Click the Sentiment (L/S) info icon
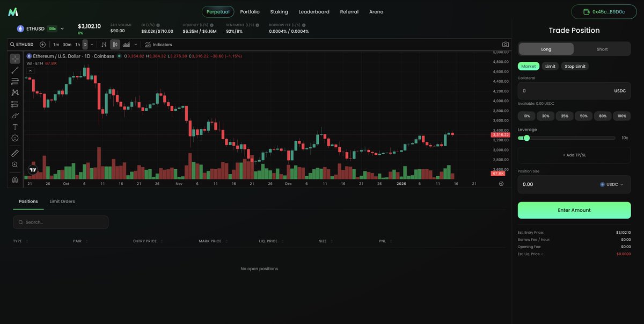The height and width of the screenshot is (324, 644). (x=257, y=25)
